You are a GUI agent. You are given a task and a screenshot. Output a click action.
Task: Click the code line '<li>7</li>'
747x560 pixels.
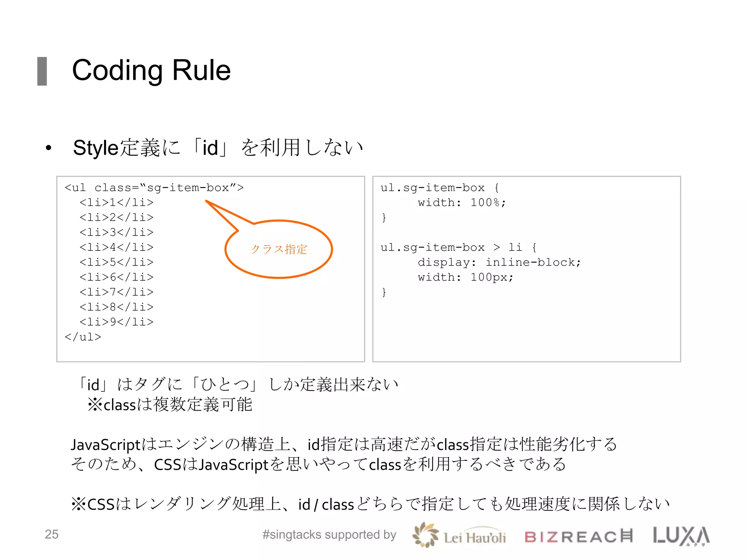117,292
